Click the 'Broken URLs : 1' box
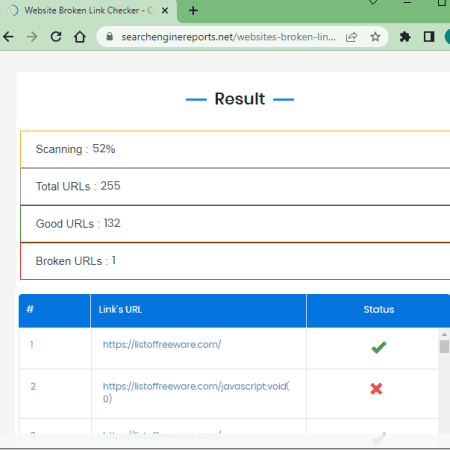Viewport: 450px width, 450px height. (x=235, y=261)
